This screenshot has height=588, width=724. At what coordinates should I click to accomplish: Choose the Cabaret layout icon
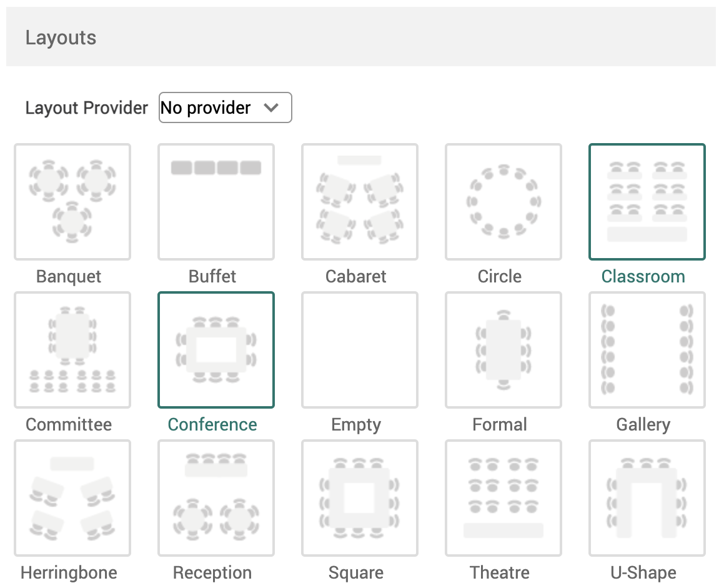point(359,201)
